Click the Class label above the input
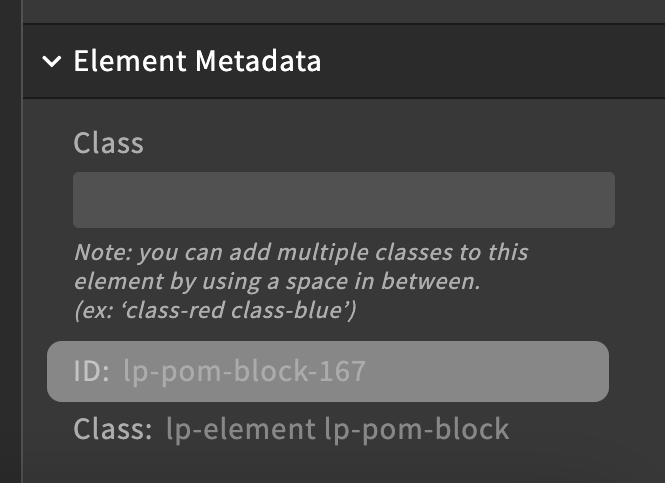The height and width of the screenshot is (483, 665). [x=108, y=143]
